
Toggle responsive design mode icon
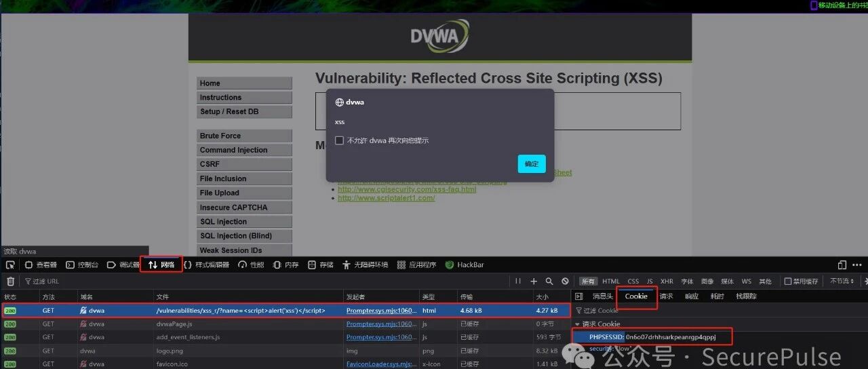[x=842, y=265]
